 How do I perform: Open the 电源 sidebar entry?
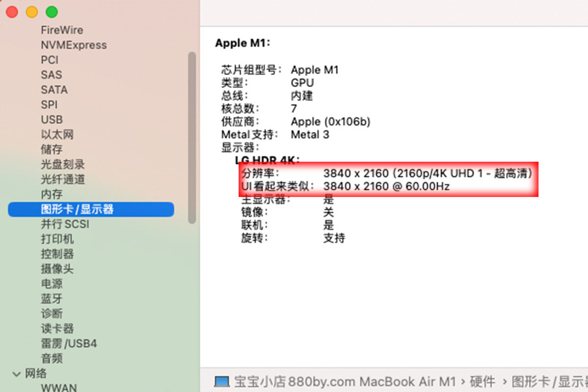coord(51,284)
